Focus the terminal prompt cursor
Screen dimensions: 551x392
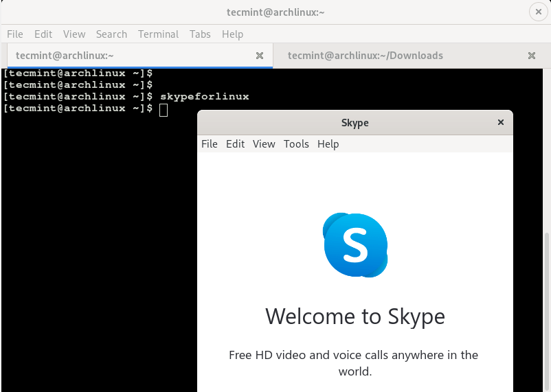164,109
